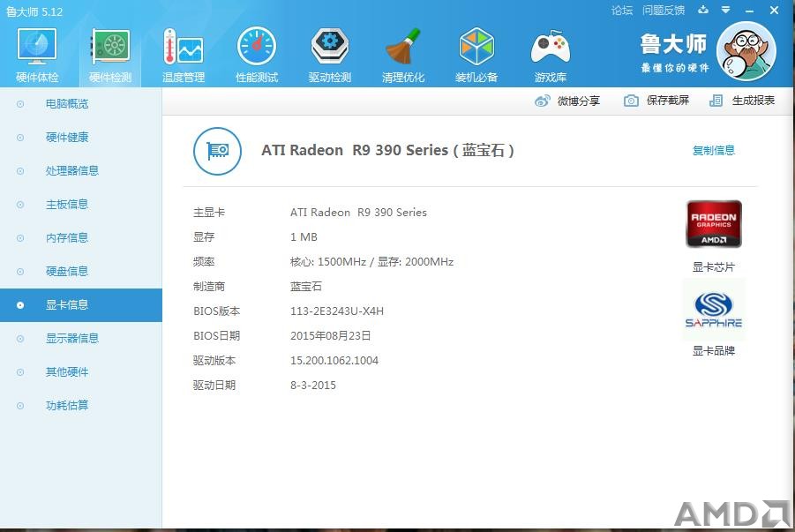The height and width of the screenshot is (532, 795).
Task: Open 清理优化 cleanup optimization broom icon
Action: coord(403,55)
